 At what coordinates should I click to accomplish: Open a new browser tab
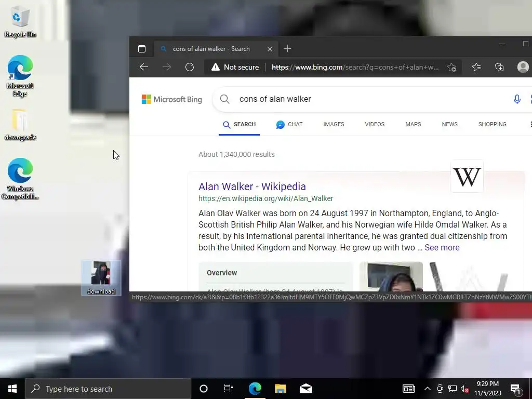(287, 49)
